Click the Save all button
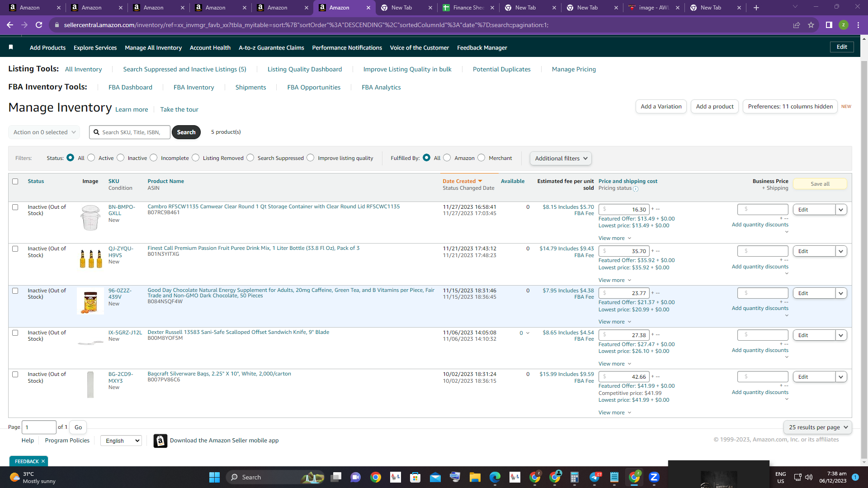The image size is (868, 488). point(820,184)
